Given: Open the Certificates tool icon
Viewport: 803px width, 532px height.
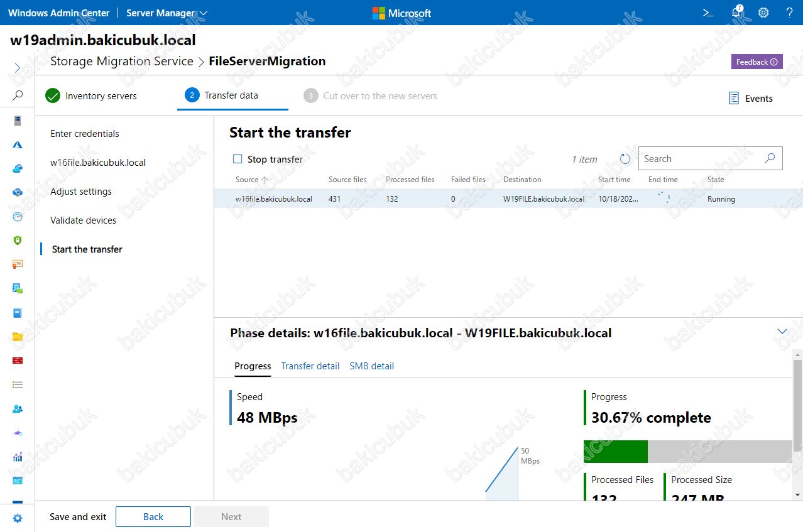Looking at the screenshot, I should [18, 264].
